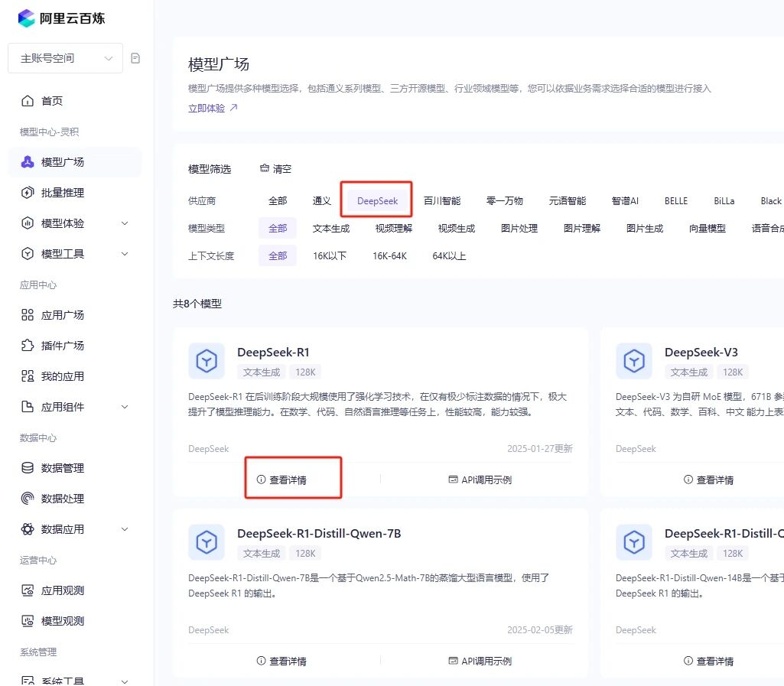
Task: Open 应用广场 in the sidebar
Action: click(62, 315)
